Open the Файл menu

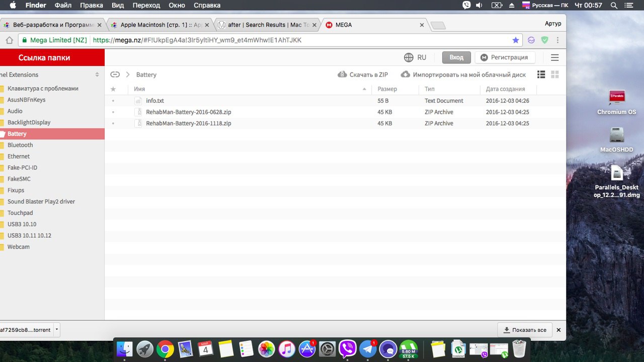(x=63, y=5)
